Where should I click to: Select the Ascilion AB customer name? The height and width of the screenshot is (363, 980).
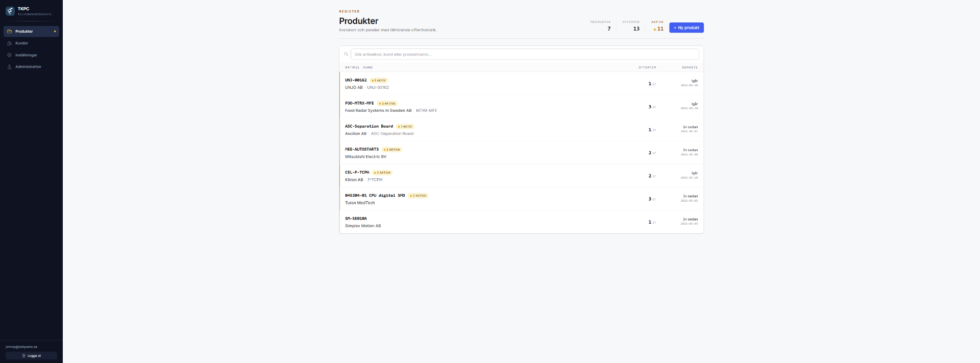[x=356, y=134]
